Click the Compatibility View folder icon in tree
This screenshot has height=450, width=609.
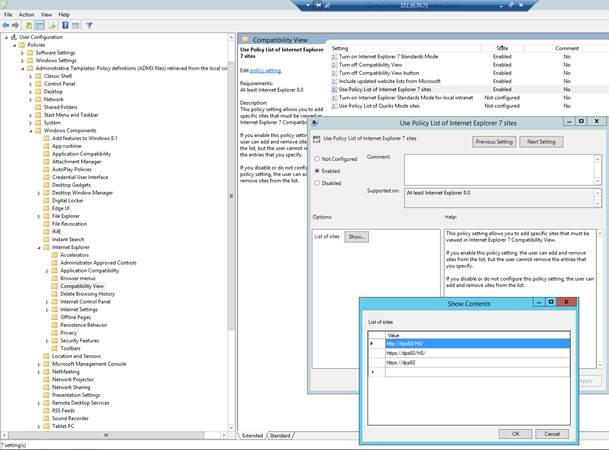pos(54,286)
